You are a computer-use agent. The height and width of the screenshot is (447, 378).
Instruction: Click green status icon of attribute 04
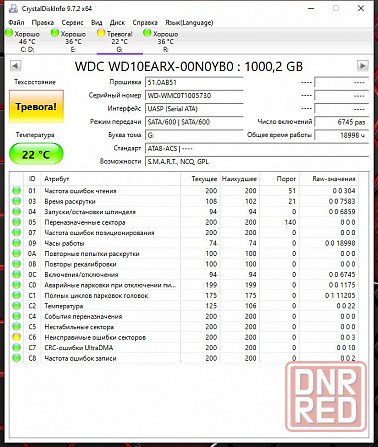tap(16, 212)
